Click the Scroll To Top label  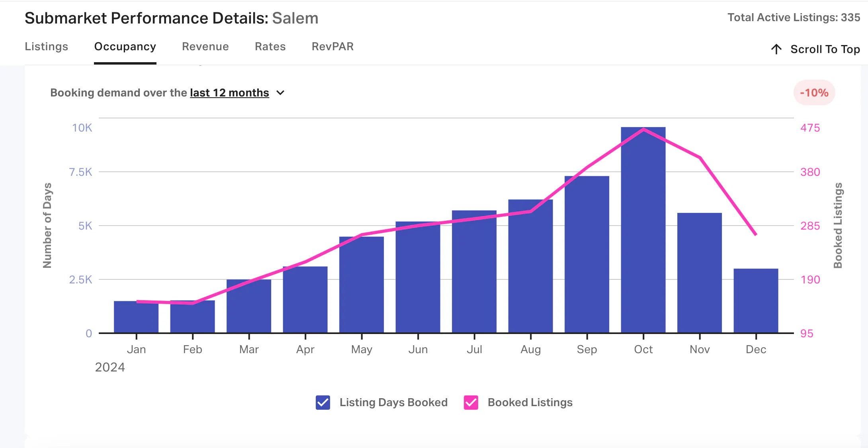click(825, 49)
